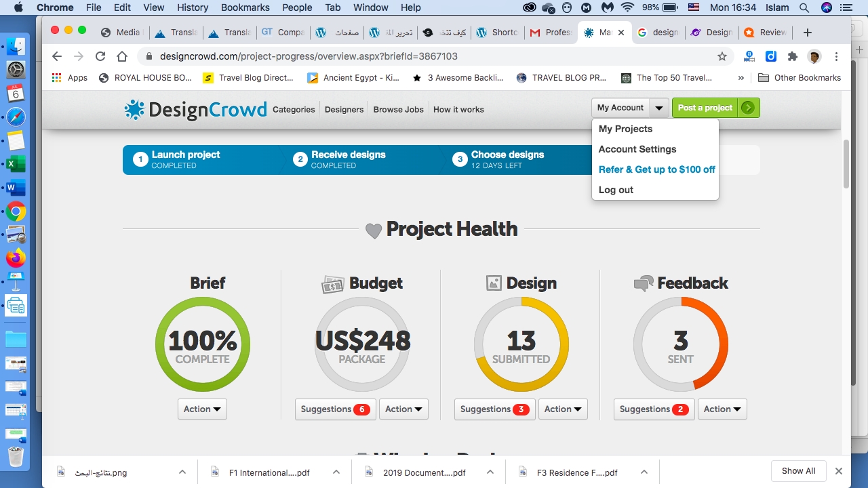The width and height of the screenshot is (868, 488).
Task: Bookmark this page with the star icon
Action: (x=722, y=56)
